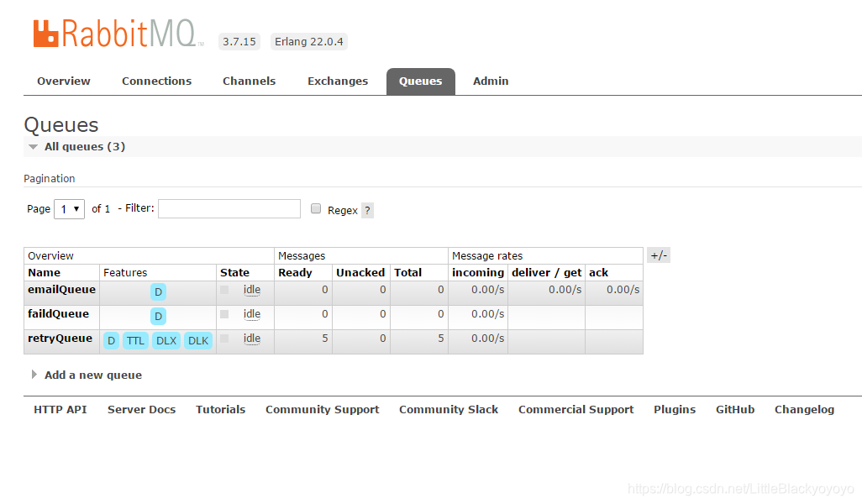This screenshot has height=504, width=862.
Task: Click the TTL badge on retryQueue
Action: [x=135, y=341]
